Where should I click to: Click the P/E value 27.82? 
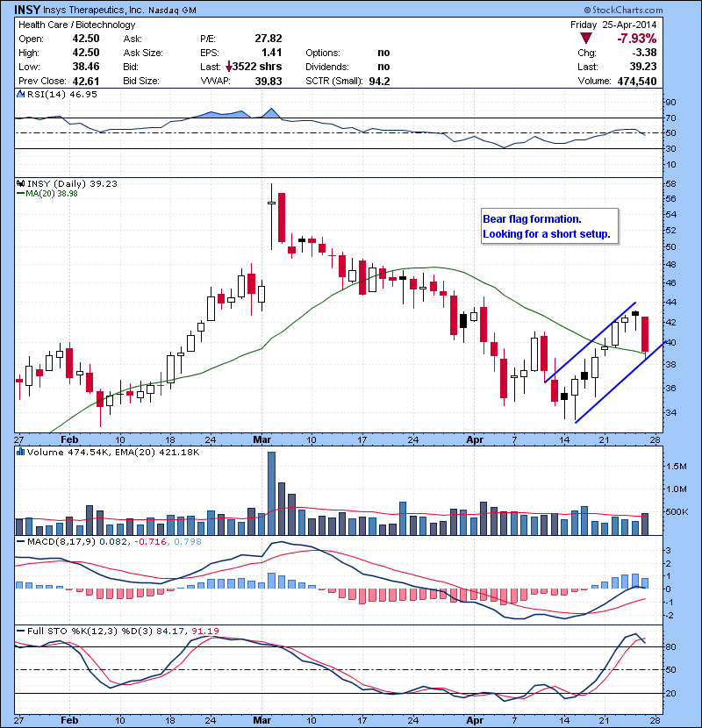269,39
